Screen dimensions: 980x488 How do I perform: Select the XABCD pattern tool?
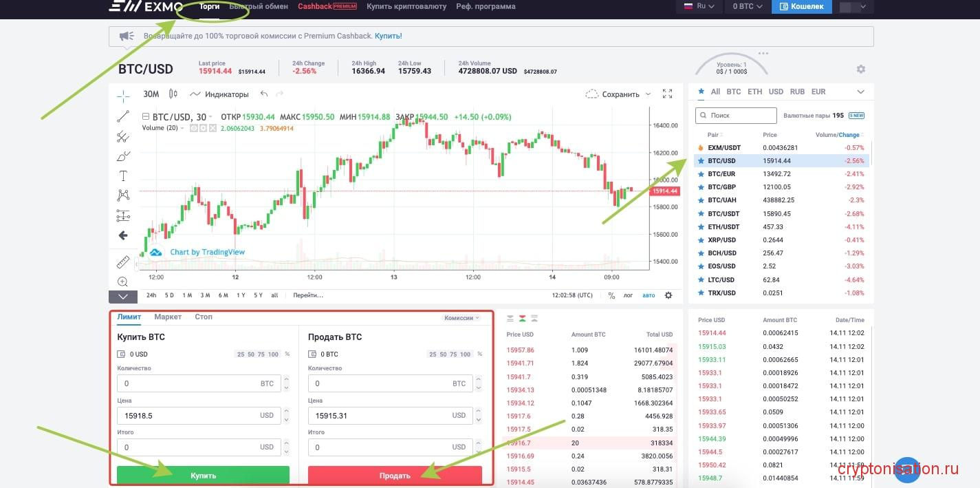click(x=122, y=195)
